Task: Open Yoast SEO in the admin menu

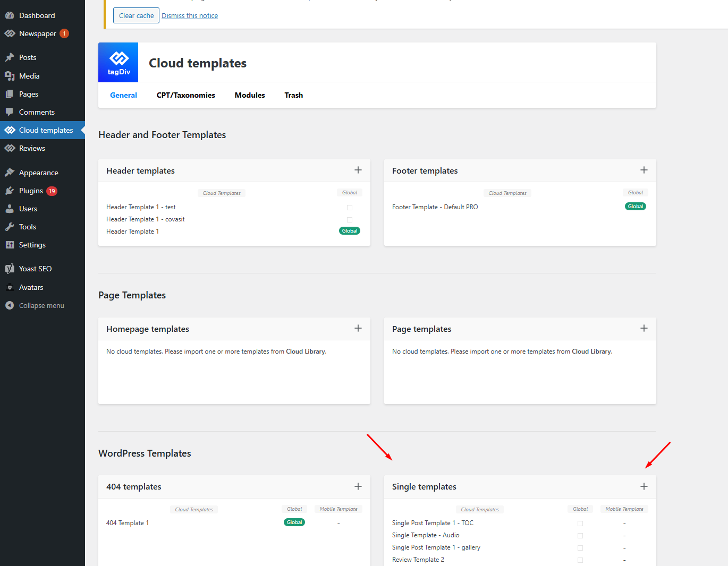Action: [x=36, y=269]
